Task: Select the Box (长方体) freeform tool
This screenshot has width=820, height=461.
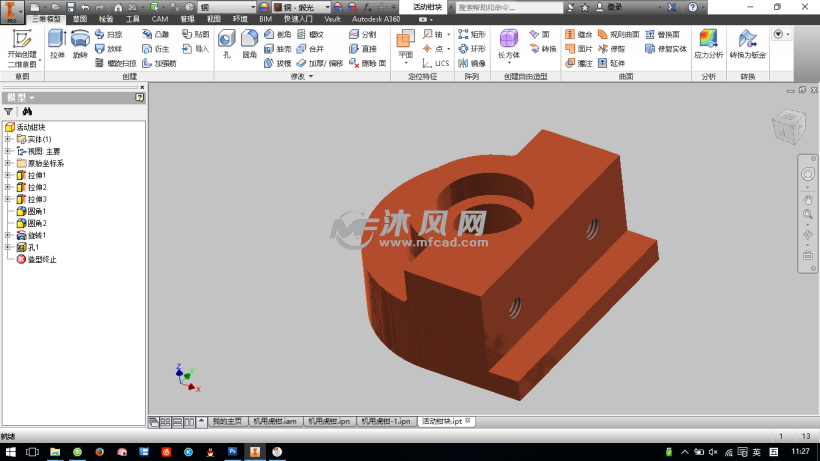Action: tap(509, 43)
